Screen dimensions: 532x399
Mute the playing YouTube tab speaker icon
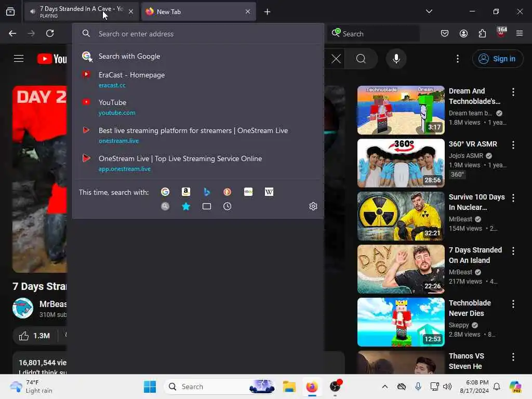(33, 11)
